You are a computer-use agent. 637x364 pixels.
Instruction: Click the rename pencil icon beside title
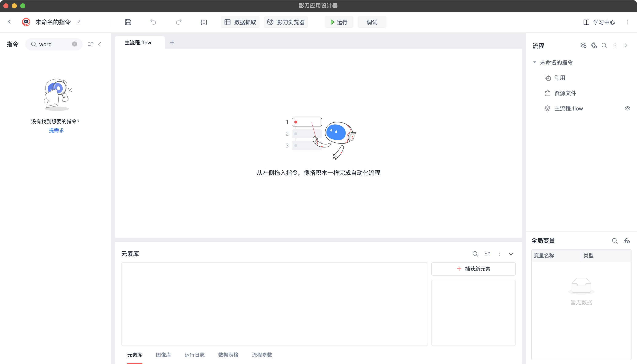pos(78,22)
